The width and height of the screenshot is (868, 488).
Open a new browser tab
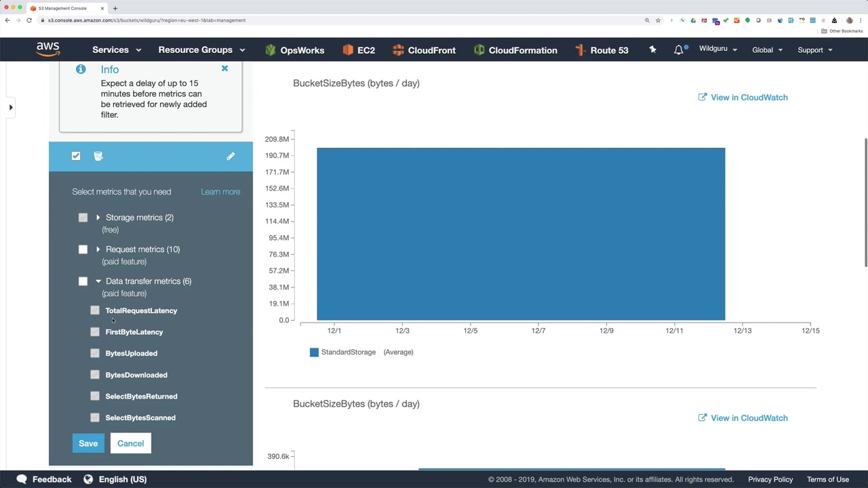click(x=115, y=8)
